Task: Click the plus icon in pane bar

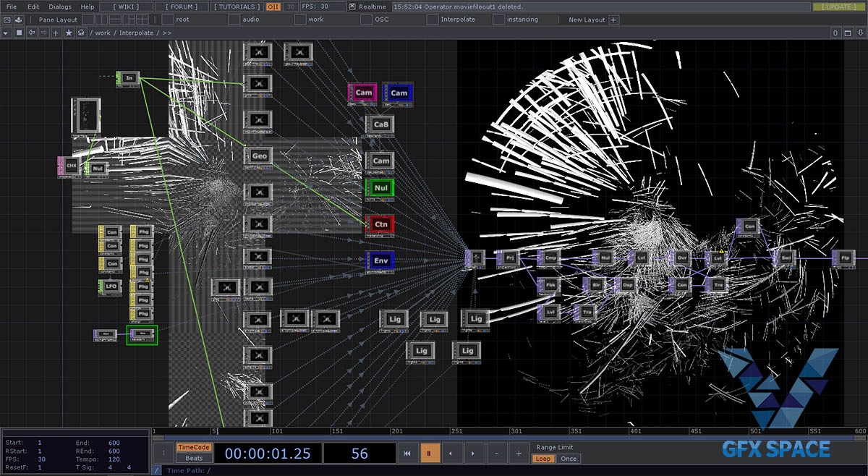Action: [x=56, y=33]
